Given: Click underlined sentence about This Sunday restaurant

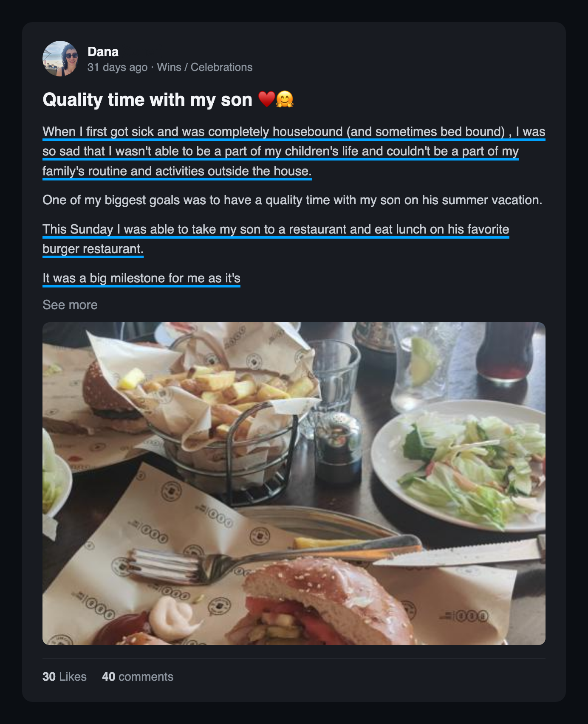Looking at the screenshot, I should click(276, 239).
